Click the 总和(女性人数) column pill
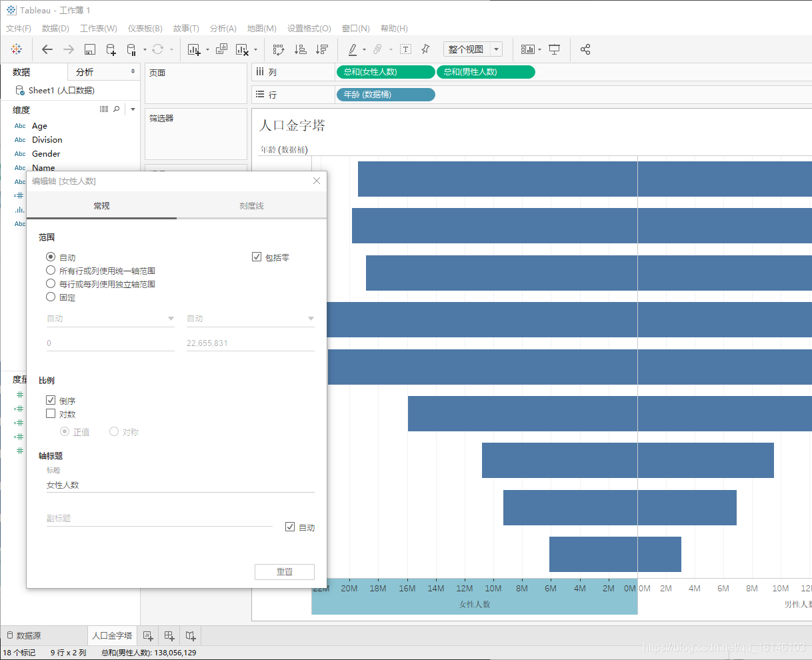This screenshot has height=660, width=812. (x=385, y=72)
